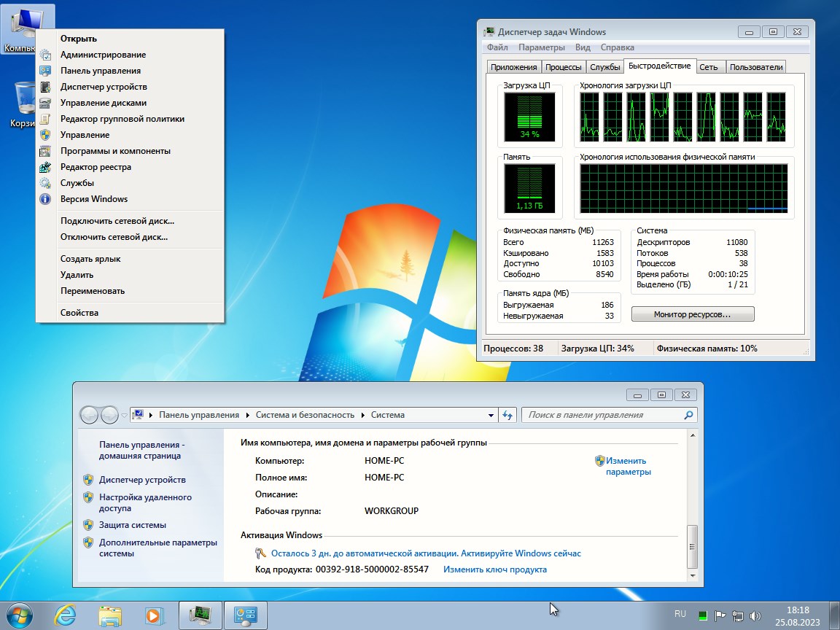This screenshot has height=630, width=840.
Task: Select the Быстродействие tab
Action: click(x=659, y=66)
